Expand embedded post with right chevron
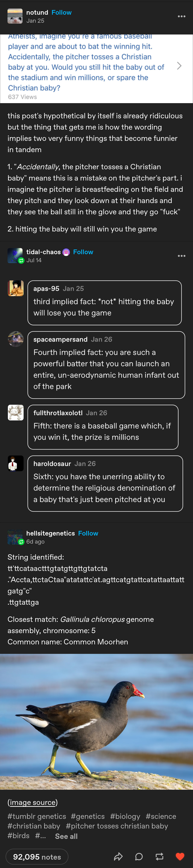The height and width of the screenshot is (868, 193). point(179,66)
